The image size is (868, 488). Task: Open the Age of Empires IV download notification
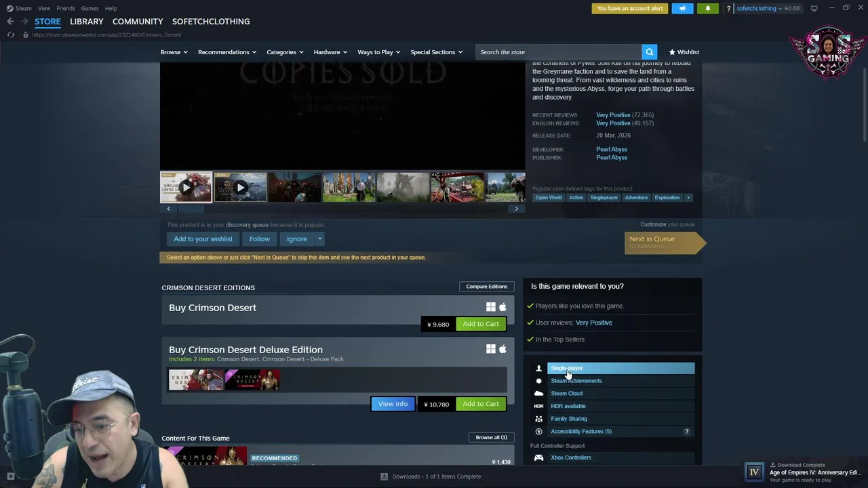804,472
